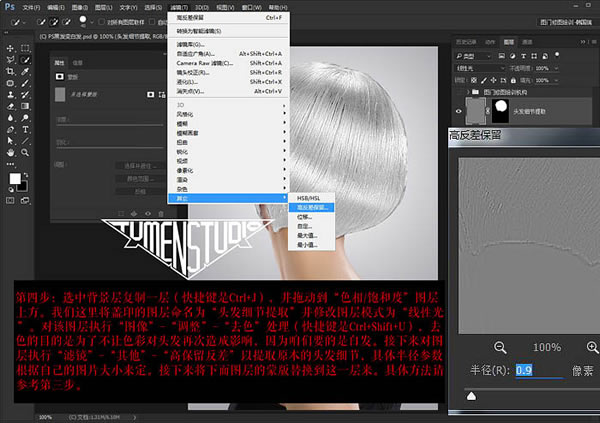Toggle shape layer filter in Layers panel
The width and height of the screenshot is (600, 423).
point(534,56)
